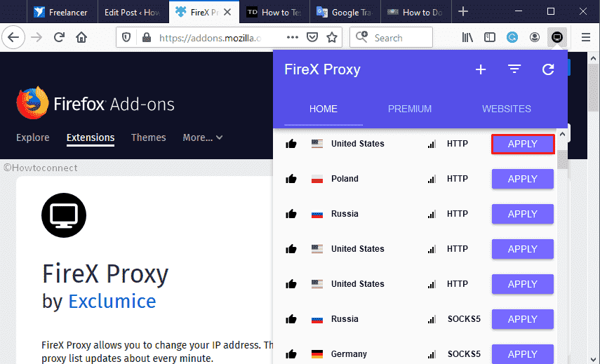Viewport: 600px width, 364px height.
Task: Like the first United States proxy
Action: point(291,144)
